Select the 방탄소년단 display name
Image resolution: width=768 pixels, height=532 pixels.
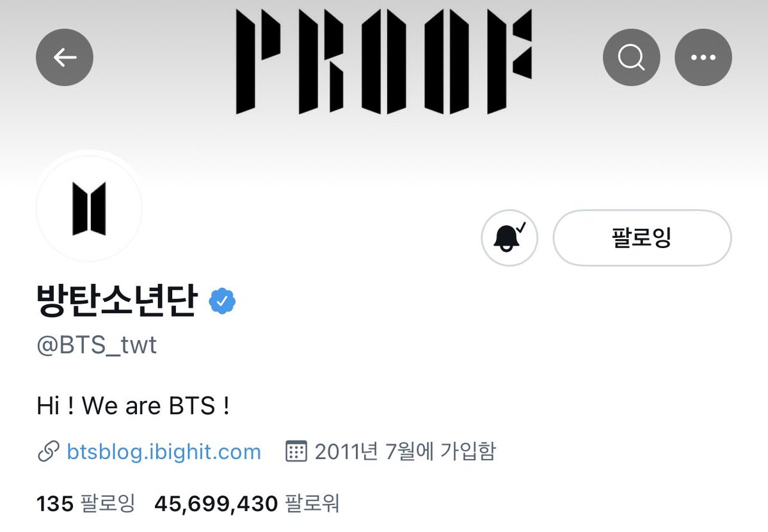click(x=116, y=301)
